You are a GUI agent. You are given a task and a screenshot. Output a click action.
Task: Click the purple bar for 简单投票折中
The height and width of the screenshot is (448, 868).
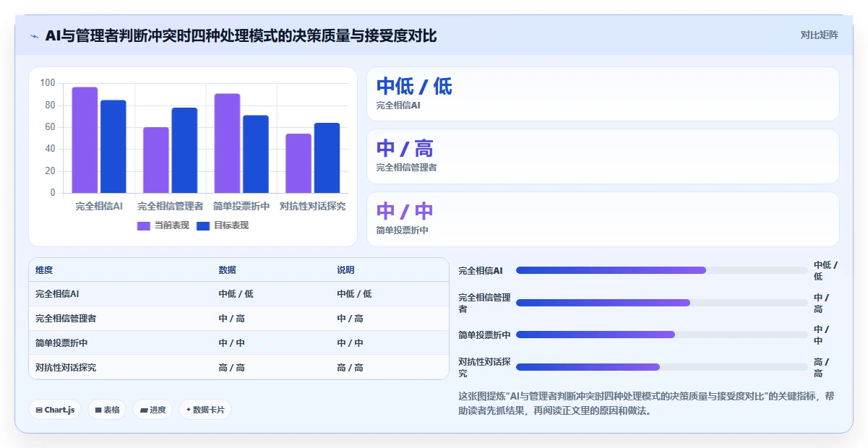pos(227,143)
